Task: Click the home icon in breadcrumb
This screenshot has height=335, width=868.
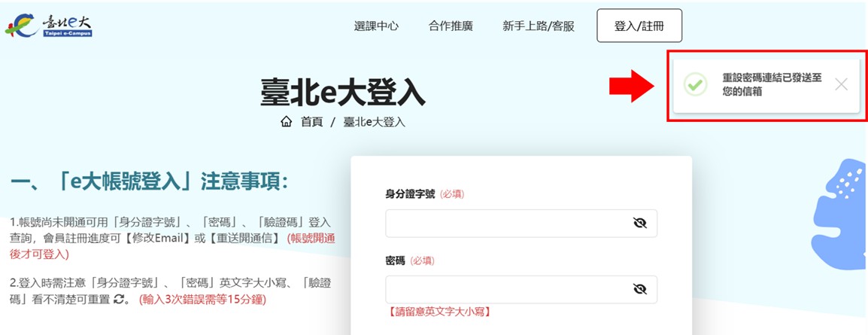Action: pos(286,122)
